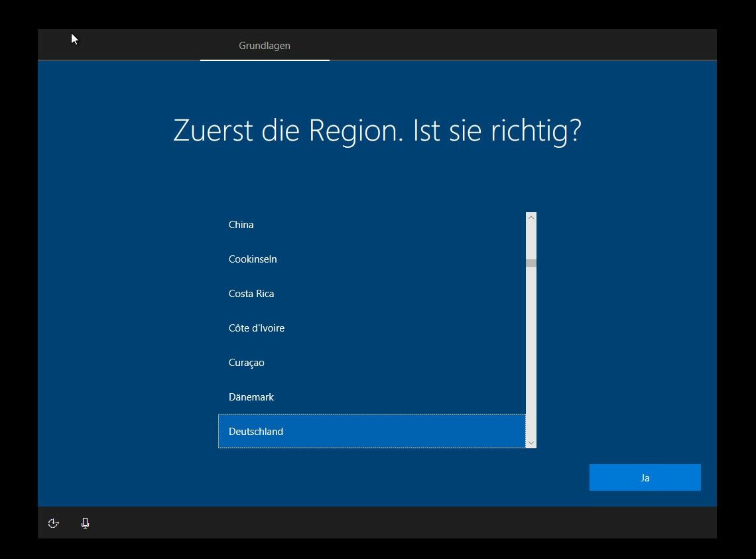This screenshot has width=756, height=559.
Task: Toggle the Cortana microphone icon
Action: pos(85,523)
